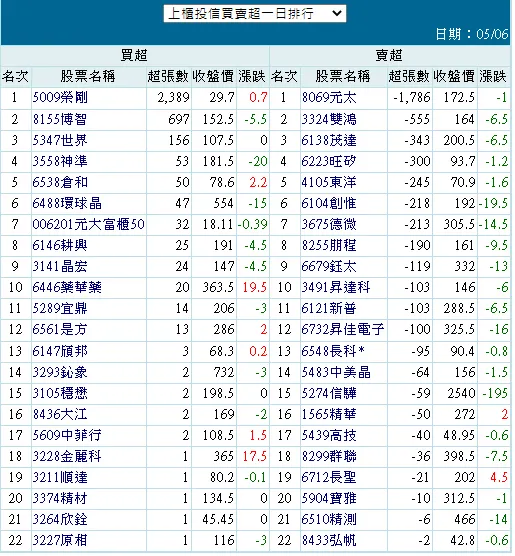Viewport: 515px width, 556px height.
Task: Open stock link 6223旺矽
Action: 329,161
